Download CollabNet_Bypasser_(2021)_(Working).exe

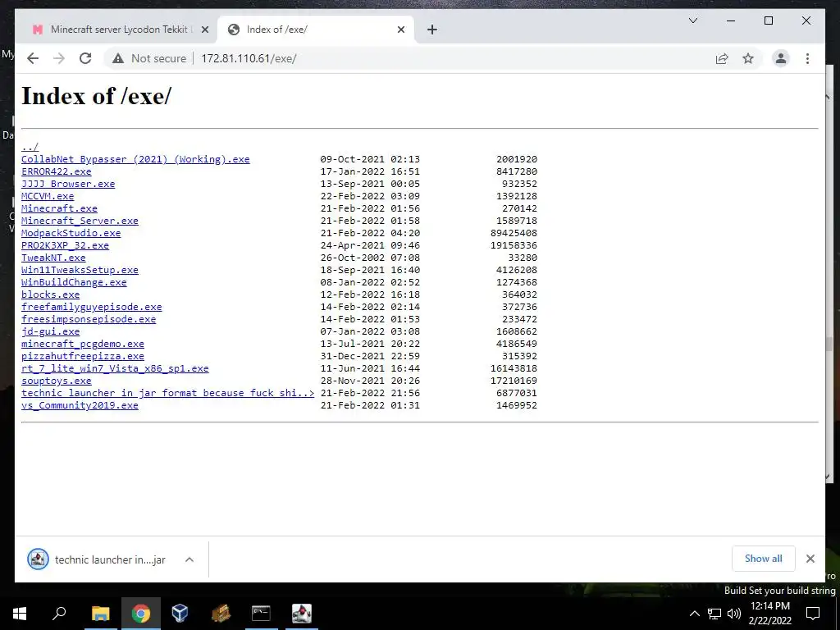(x=135, y=159)
